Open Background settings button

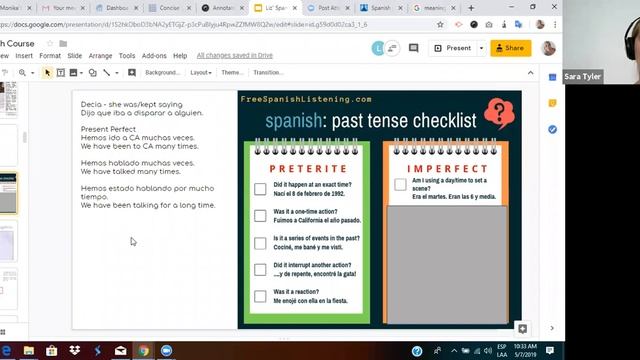pos(162,73)
